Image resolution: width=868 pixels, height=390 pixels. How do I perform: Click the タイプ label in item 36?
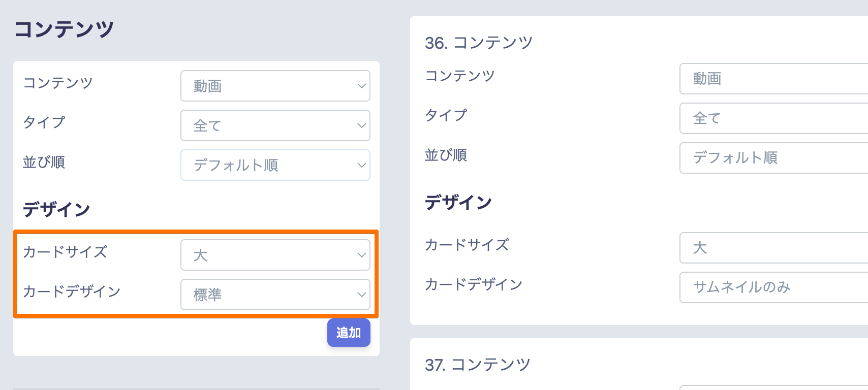coord(446,115)
